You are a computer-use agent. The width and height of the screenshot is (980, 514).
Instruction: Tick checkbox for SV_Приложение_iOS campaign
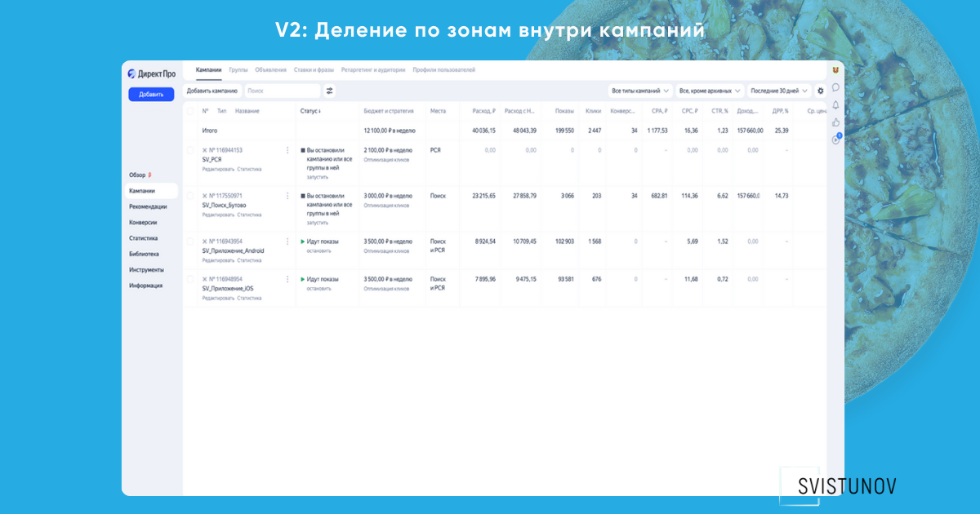tap(190, 279)
